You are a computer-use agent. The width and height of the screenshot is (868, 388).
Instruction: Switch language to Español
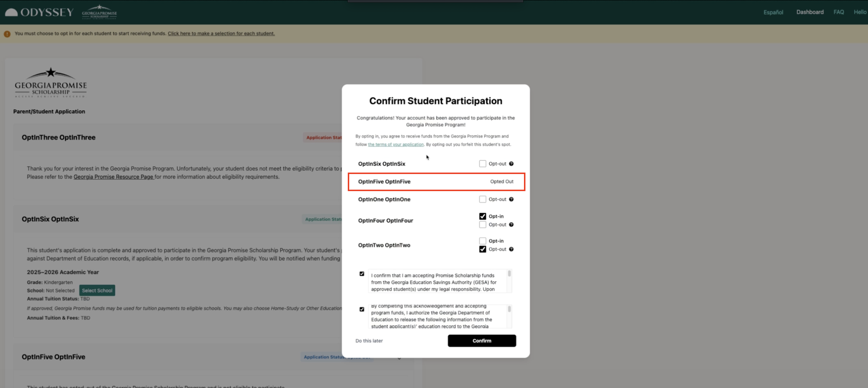pyautogui.click(x=773, y=12)
